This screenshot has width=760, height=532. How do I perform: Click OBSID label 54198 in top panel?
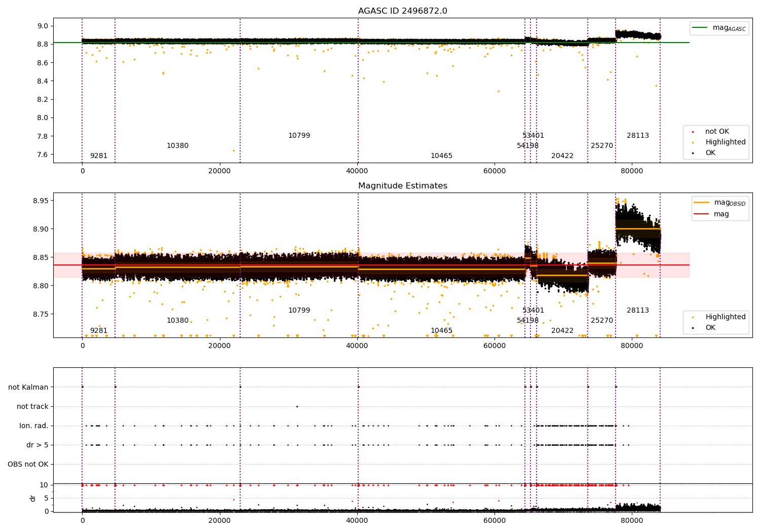click(x=527, y=145)
